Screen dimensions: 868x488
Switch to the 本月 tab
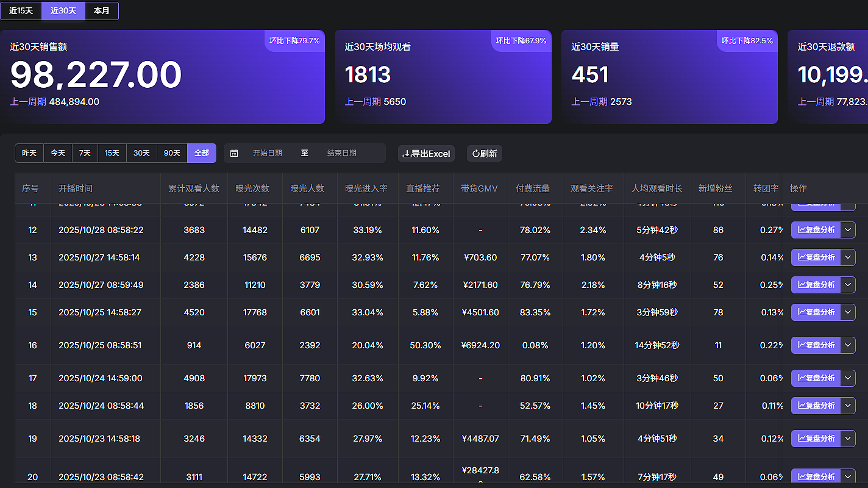[x=102, y=11]
